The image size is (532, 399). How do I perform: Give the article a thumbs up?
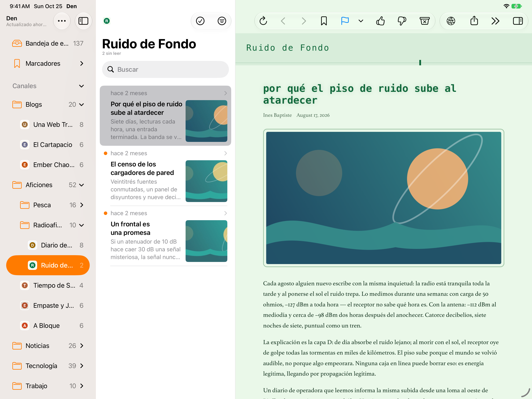(380, 21)
